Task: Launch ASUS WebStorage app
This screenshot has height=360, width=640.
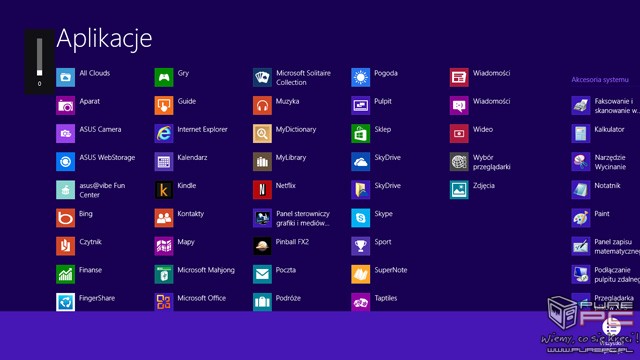Action: click(x=65, y=162)
